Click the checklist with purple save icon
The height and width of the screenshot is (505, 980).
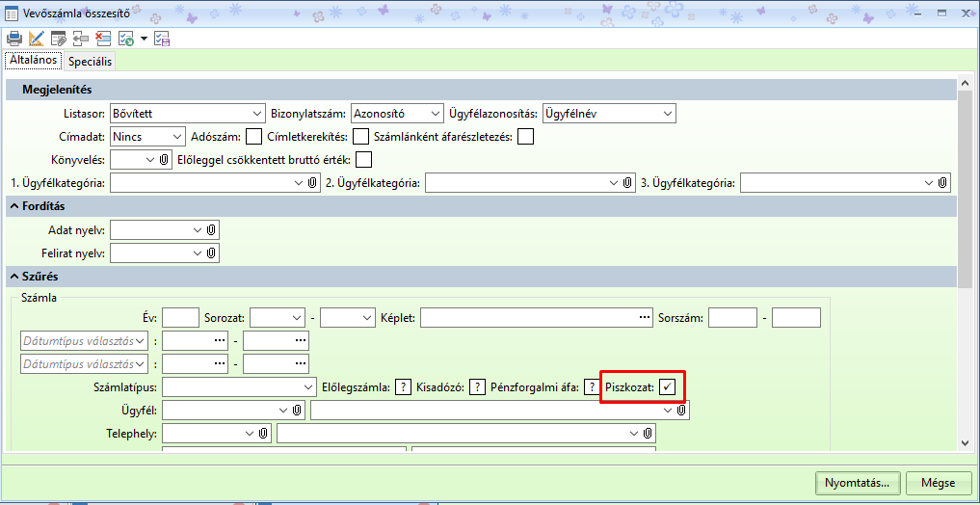click(162, 39)
